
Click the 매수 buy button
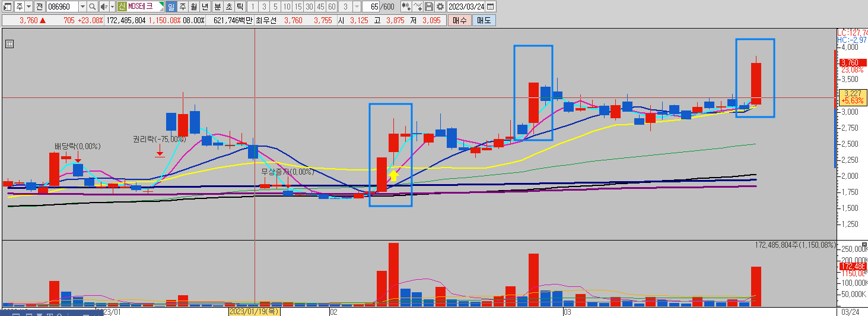(x=460, y=20)
